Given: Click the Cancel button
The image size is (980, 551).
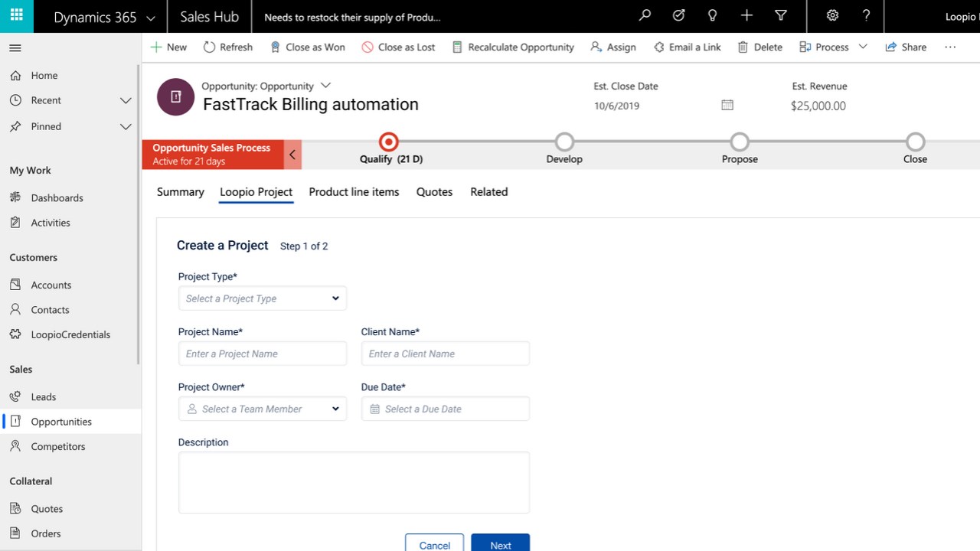Looking at the screenshot, I should pyautogui.click(x=434, y=543).
